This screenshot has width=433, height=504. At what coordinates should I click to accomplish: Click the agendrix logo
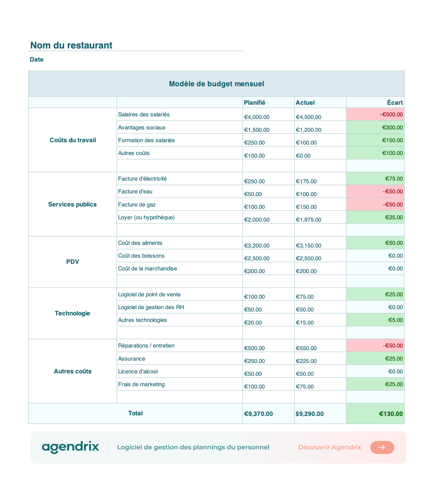click(x=70, y=447)
